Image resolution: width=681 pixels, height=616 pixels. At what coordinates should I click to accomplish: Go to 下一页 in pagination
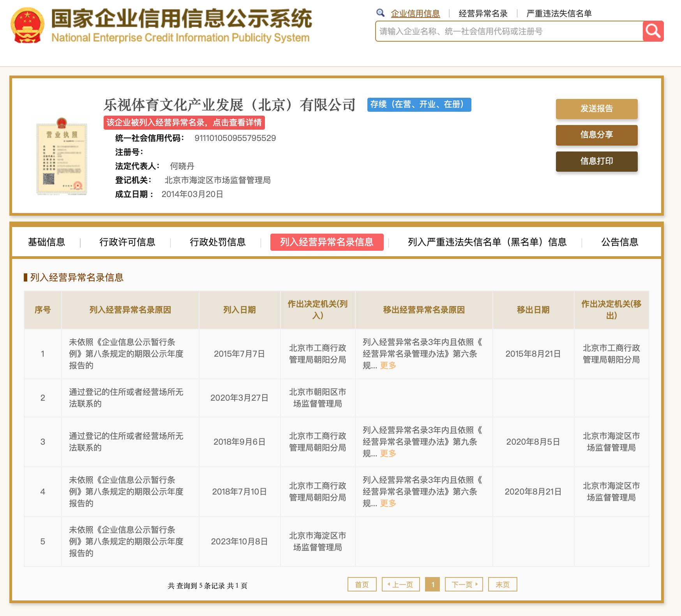coord(464,584)
